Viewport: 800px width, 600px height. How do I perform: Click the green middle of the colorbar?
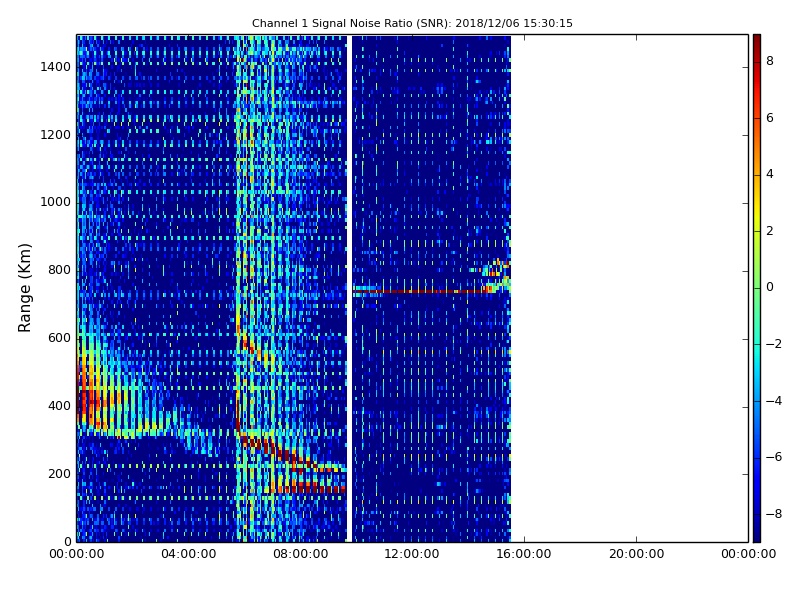pyautogui.click(x=757, y=288)
